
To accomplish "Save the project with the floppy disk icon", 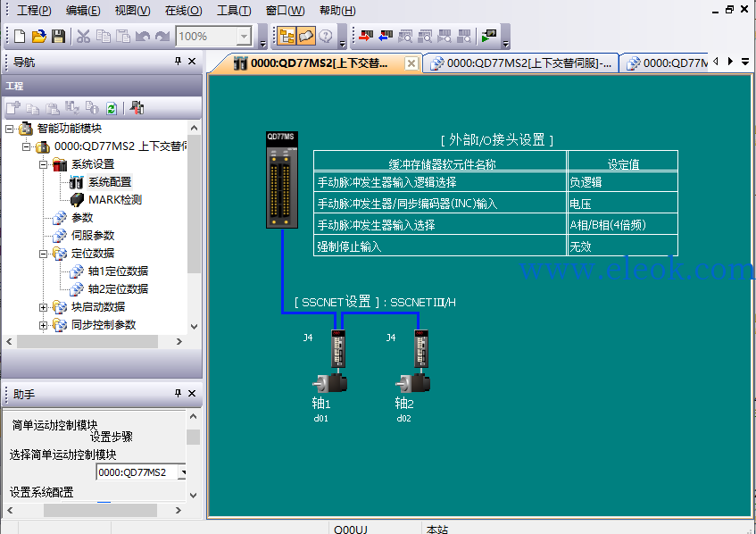I will click(58, 37).
